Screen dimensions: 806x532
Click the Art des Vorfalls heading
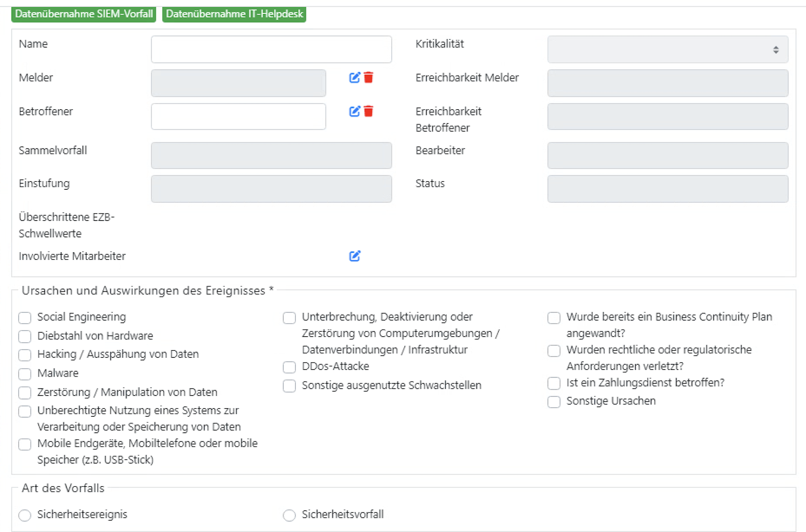click(63, 488)
